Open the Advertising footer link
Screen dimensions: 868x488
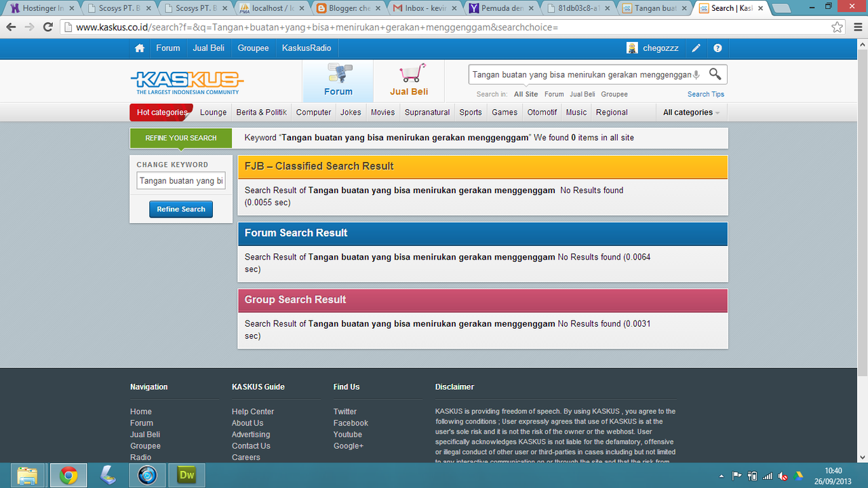tap(251, 434)
